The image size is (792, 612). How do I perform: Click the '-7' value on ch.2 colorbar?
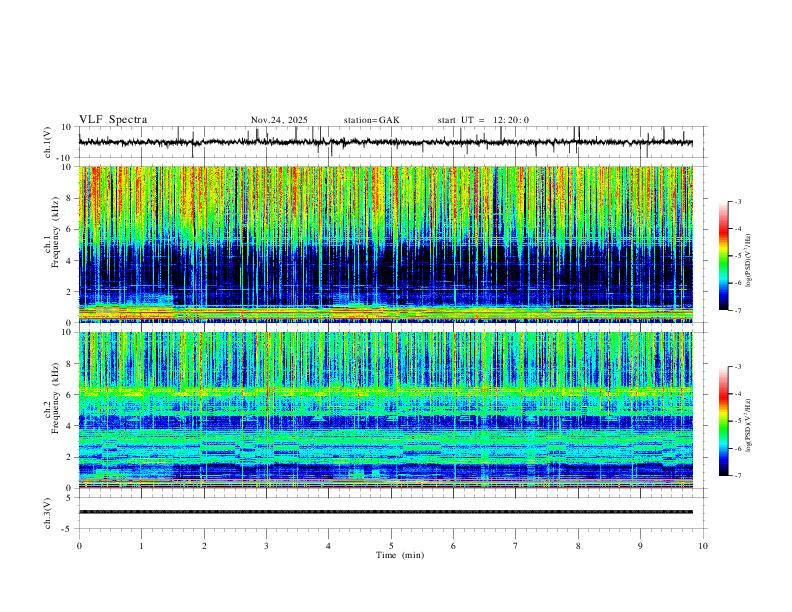point(738,476)
